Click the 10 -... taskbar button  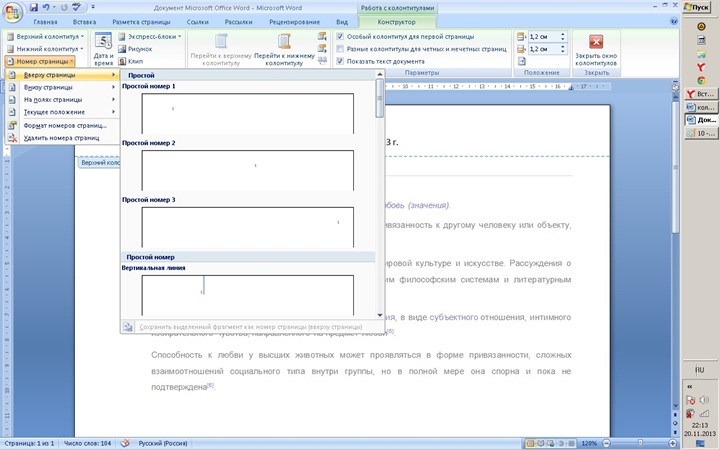[x=701, y=133]
